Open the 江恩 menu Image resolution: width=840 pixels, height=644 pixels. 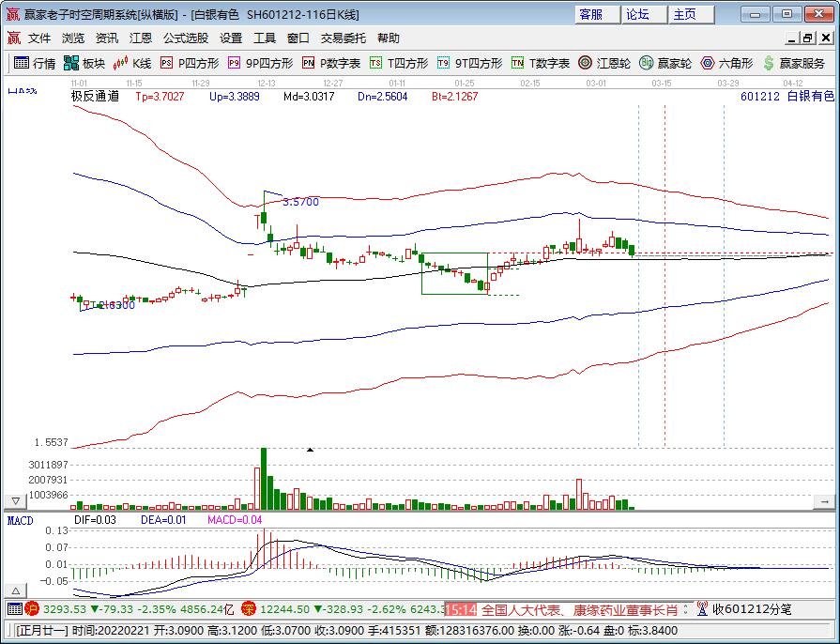pos(141,38)
